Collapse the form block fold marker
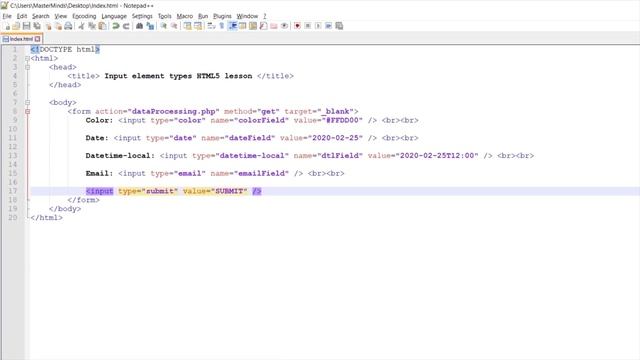The height and width of the screenshot is (360, 640). click(27, 111)
